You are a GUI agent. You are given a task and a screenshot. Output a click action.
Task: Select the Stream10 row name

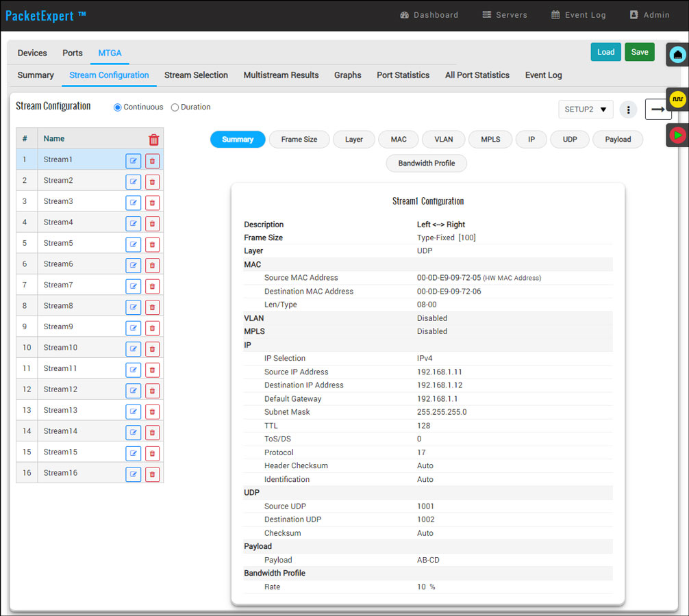point(60,348)
